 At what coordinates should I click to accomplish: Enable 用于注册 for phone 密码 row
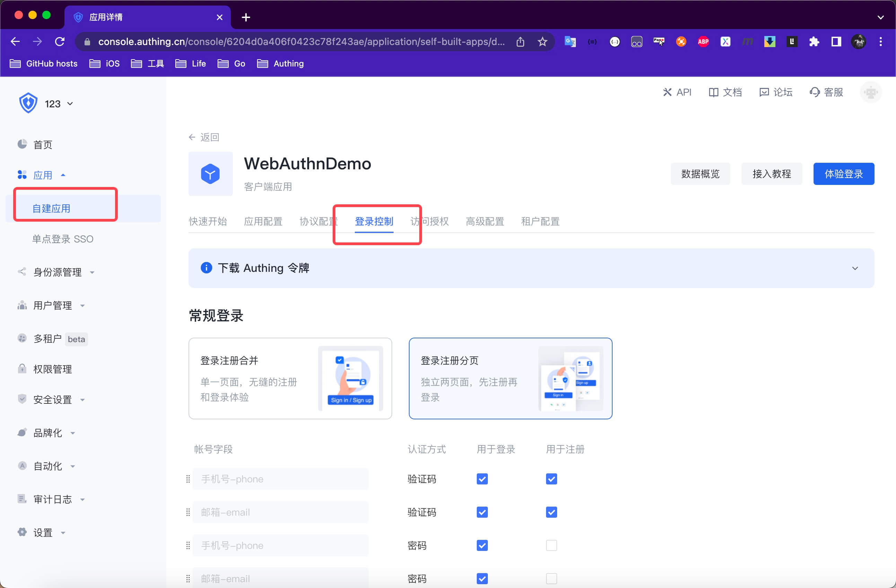(551, 545)
